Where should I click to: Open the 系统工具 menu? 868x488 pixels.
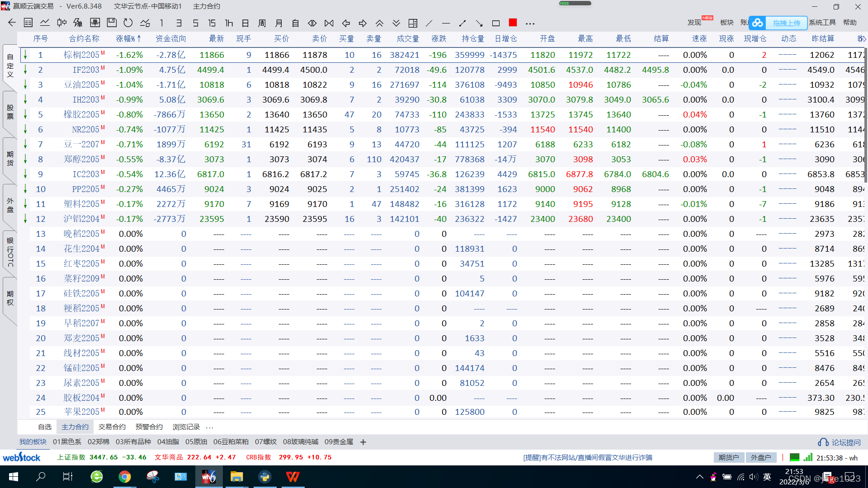(x=822, y=23)
